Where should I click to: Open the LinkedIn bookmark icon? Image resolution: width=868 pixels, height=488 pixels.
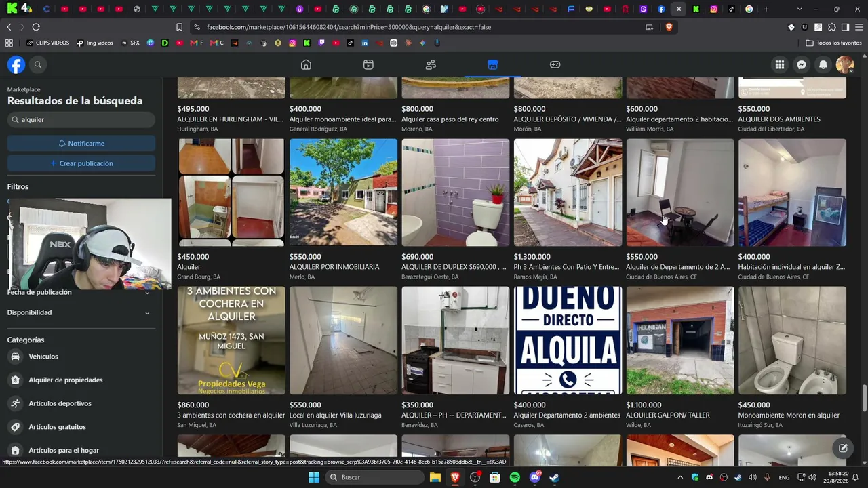point(365,43)
